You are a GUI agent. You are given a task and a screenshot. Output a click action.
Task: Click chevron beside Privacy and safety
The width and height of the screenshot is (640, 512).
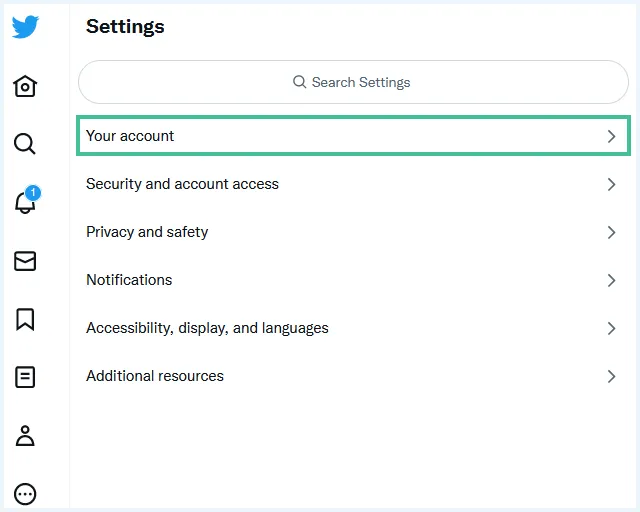[x=611, y=232]
